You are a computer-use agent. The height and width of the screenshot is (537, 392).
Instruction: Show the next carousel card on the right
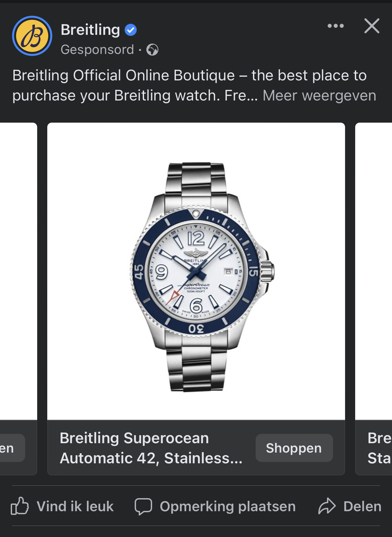point(374,298)
